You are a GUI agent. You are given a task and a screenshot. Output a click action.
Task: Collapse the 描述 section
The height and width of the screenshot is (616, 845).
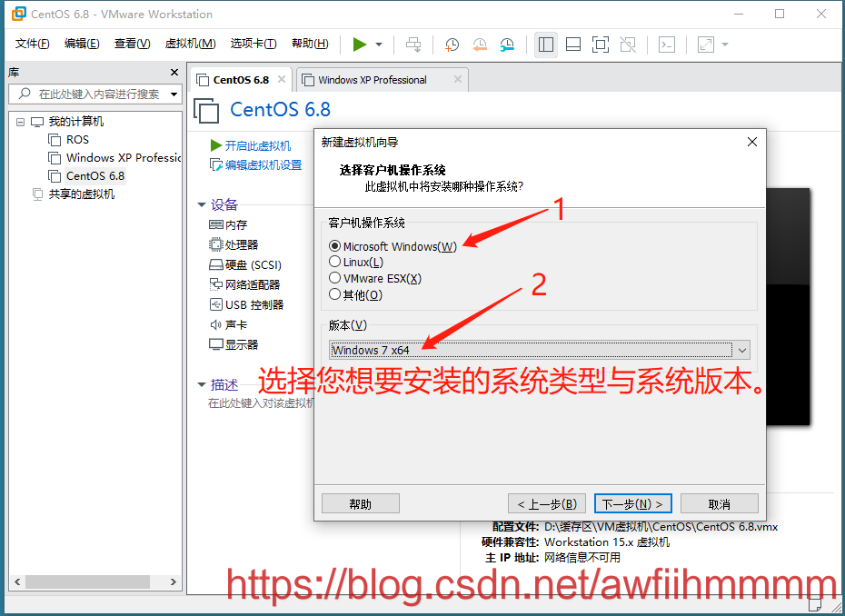coord(202,385)
